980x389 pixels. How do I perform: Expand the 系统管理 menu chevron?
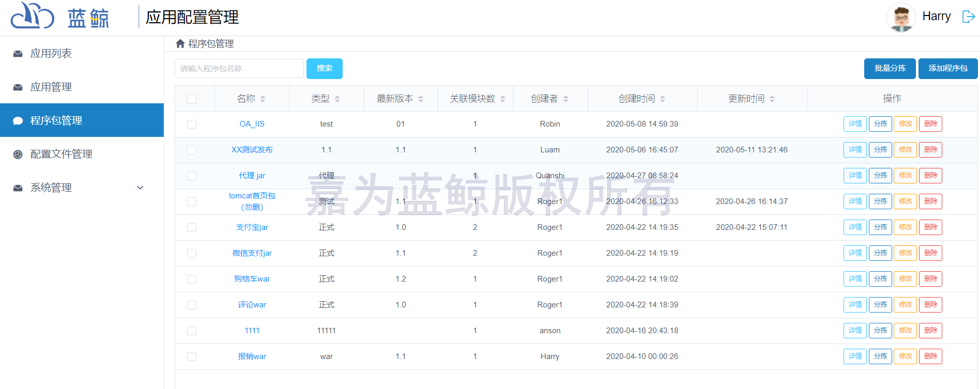point(140,188)
